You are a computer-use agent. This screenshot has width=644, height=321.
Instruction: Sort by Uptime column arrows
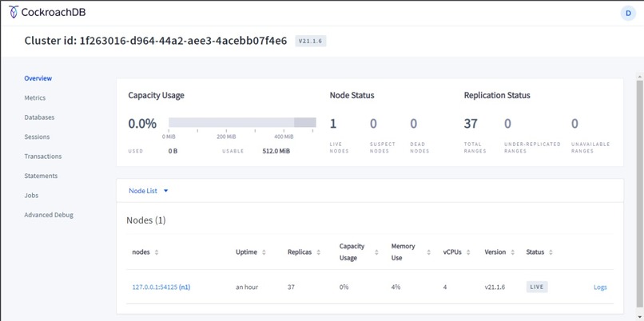[x=264, y=252]
